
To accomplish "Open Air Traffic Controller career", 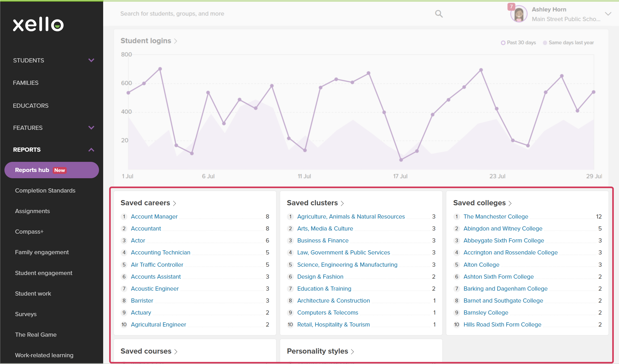I will (157, 265).
